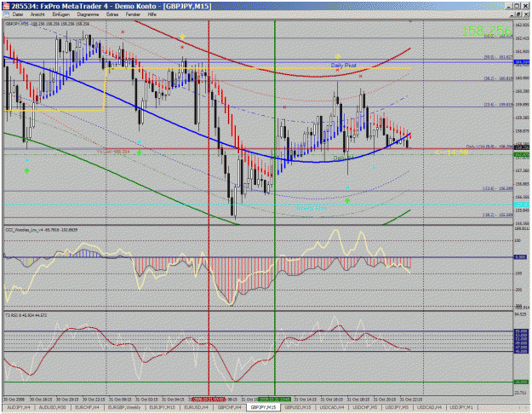Image resolution: width=532 pixels, height=414 pixels.
Task: Click the (23.6) Fibonacci level label
Action: 499,105
